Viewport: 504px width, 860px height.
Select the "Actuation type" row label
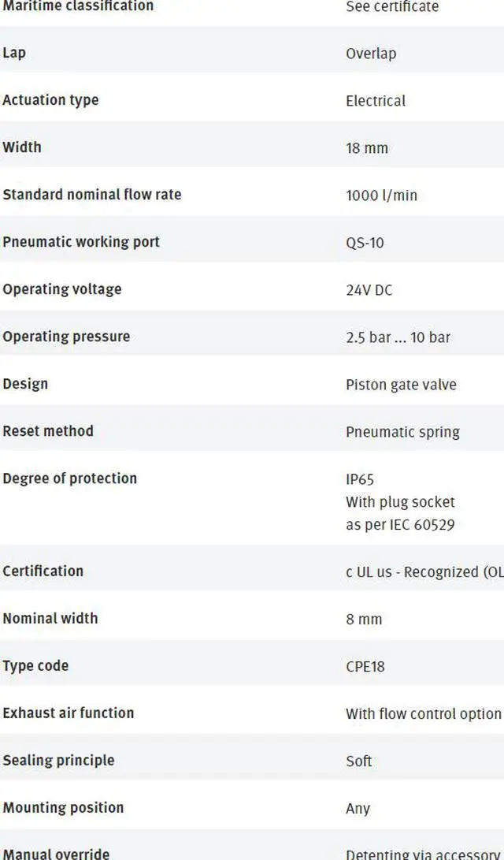tap(50, 100)
